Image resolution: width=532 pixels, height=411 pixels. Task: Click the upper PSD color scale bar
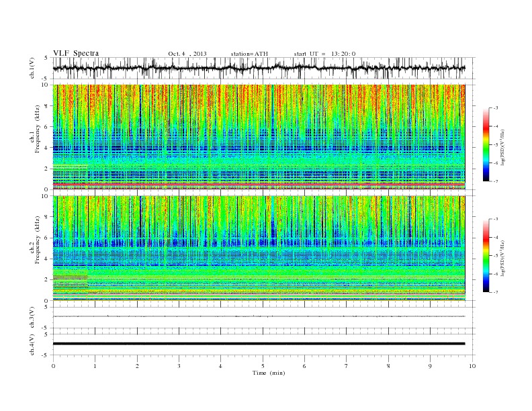tap(486, 145)
